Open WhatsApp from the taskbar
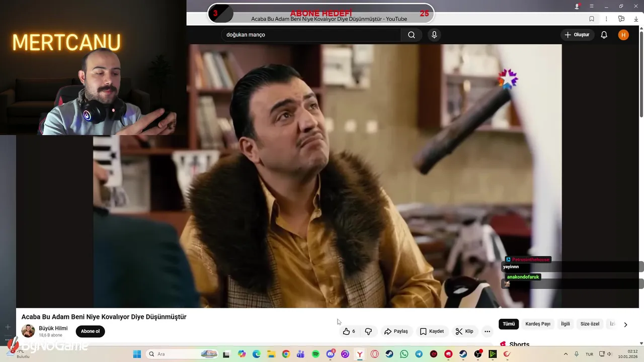Image resolution: width=644 pixels, height=362 pixels. [x=404, y=354]
